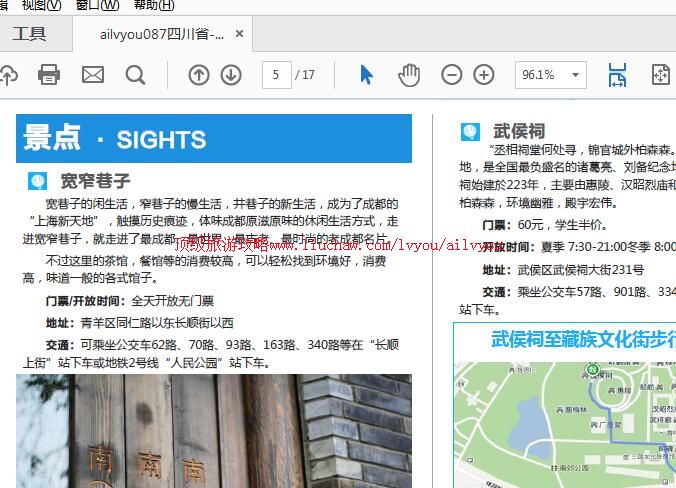The width and height of the screenshot is (676, 488).
Task: Click the upload cloud icon
Action: (x=8, y=75)
